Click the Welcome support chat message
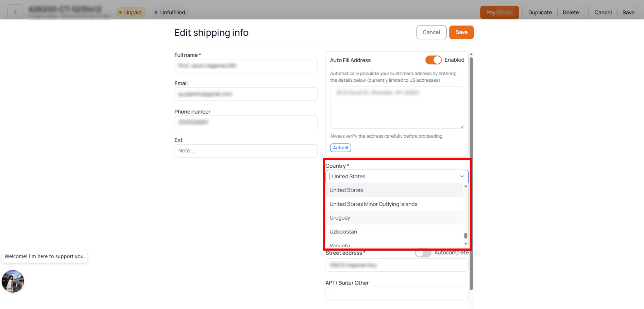This screenshot has height=309, width=644. [x=45, y=256]
